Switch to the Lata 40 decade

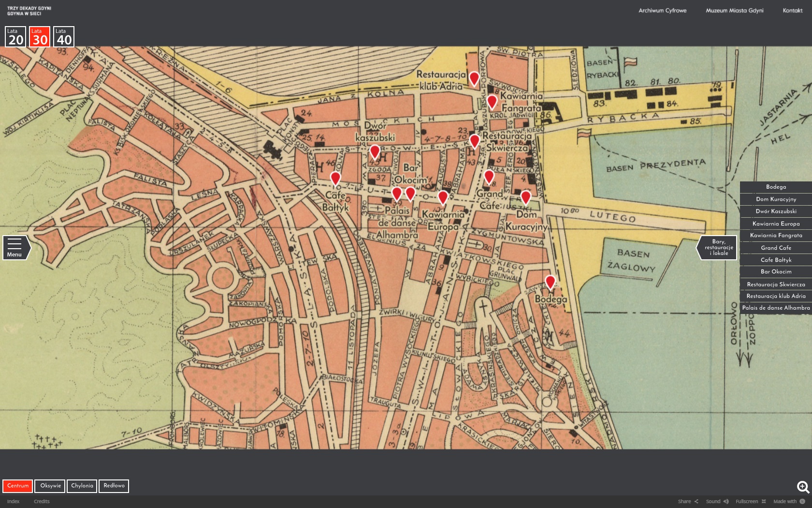click(x=64, y=37)
